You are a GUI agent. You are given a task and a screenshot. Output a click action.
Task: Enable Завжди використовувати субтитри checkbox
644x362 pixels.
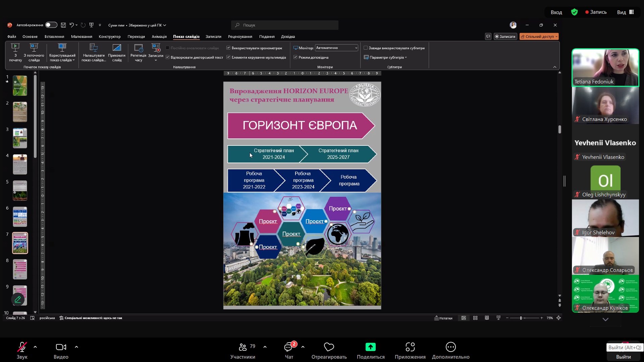pyautogui.click(x=366, y=48)
